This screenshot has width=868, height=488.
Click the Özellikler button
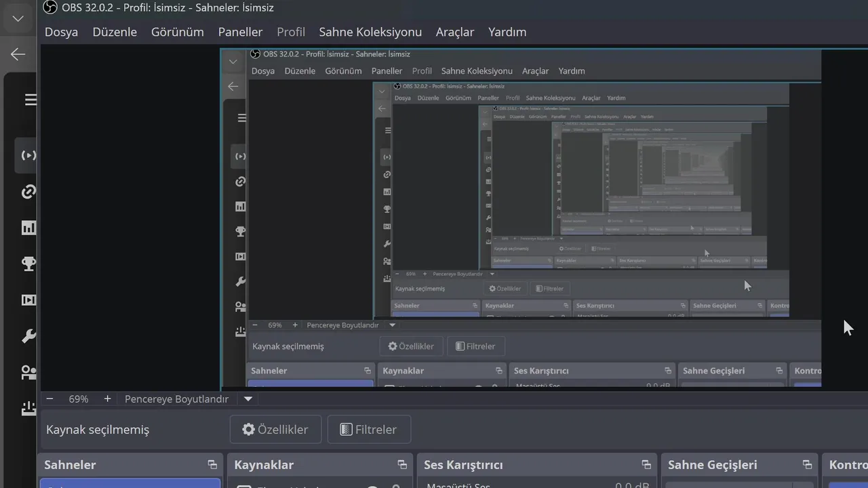pos(275,429)
